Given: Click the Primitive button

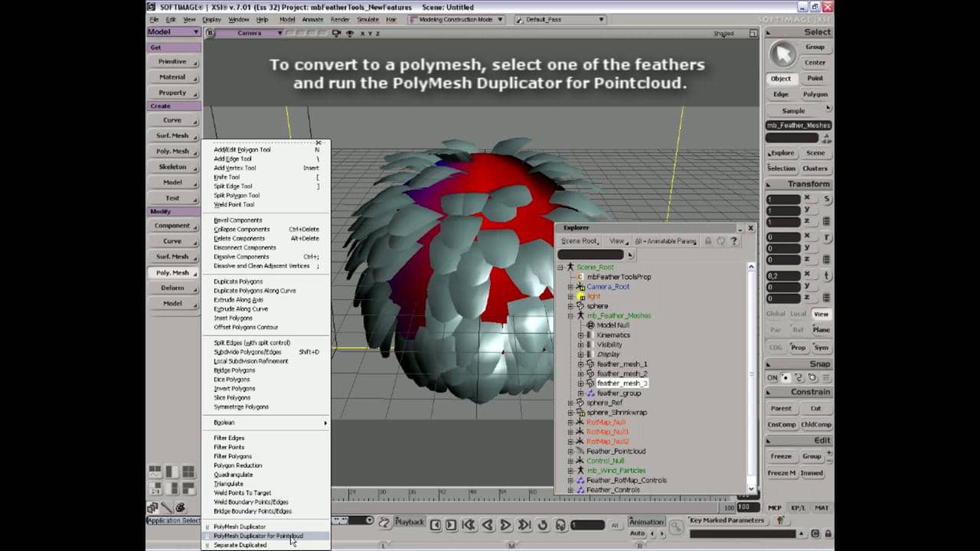Looking at the screenshot, I should (172, 61).
